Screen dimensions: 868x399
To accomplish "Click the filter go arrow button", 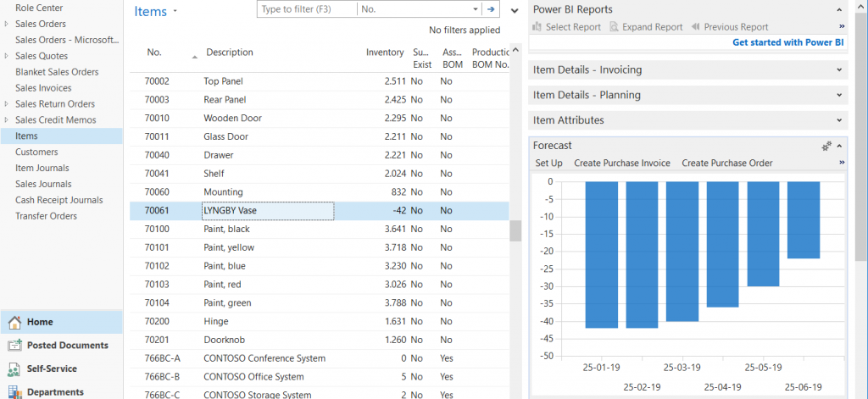I will coord(491,9).
